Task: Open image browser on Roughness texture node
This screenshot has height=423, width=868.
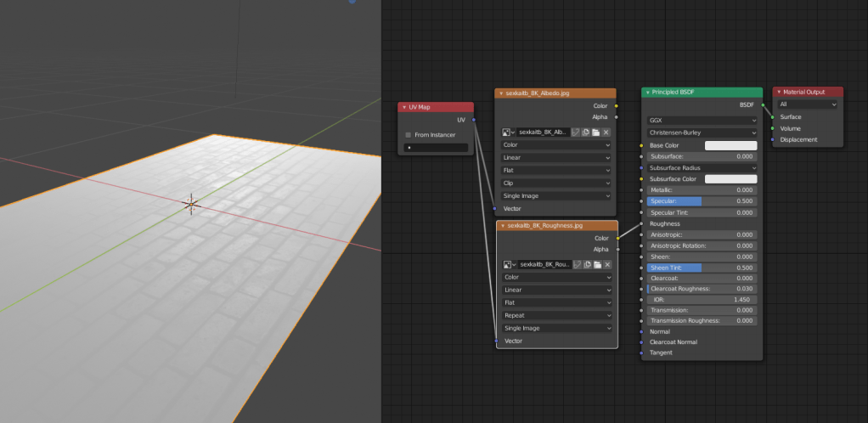Action: (x=509, y=264)
